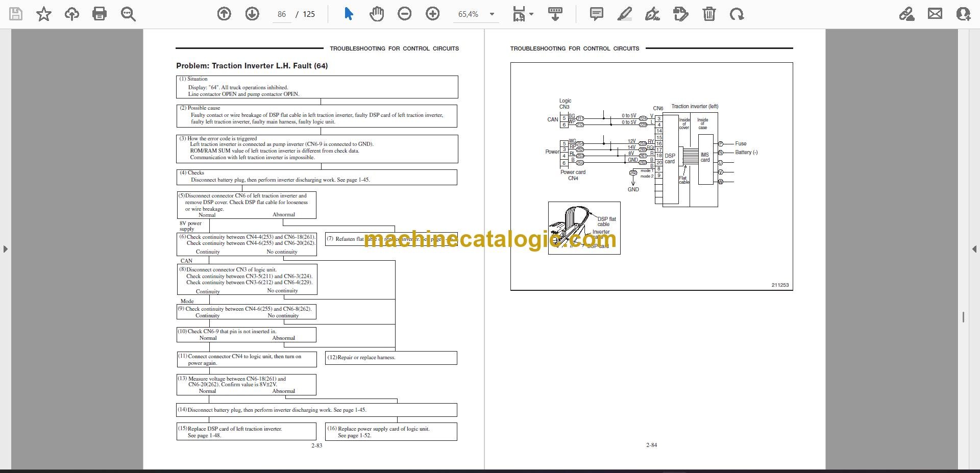Image resolution: width=980 pixels, height=473 pixels.
Task: Open the sign document tool
Action: (652, 14)
